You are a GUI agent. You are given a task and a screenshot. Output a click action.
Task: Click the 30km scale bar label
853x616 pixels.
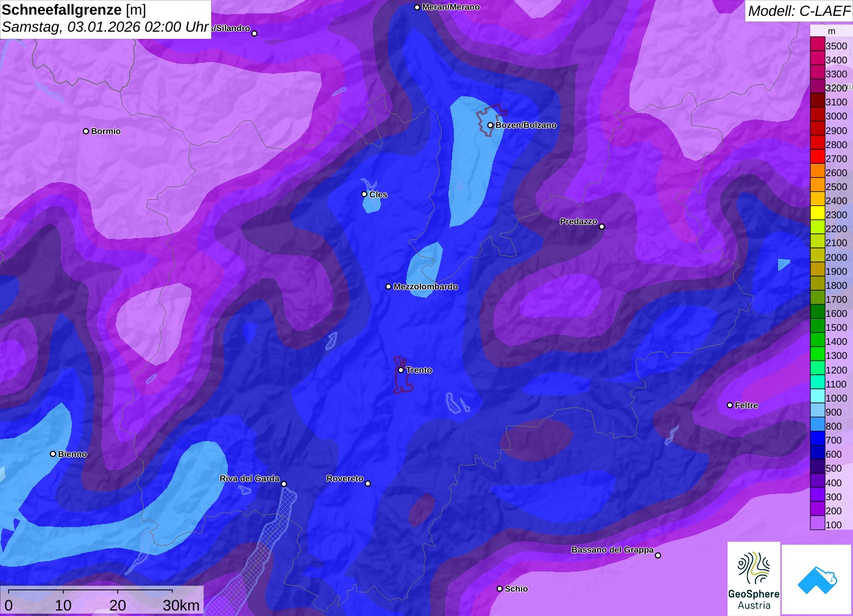(x=181, y=605)
